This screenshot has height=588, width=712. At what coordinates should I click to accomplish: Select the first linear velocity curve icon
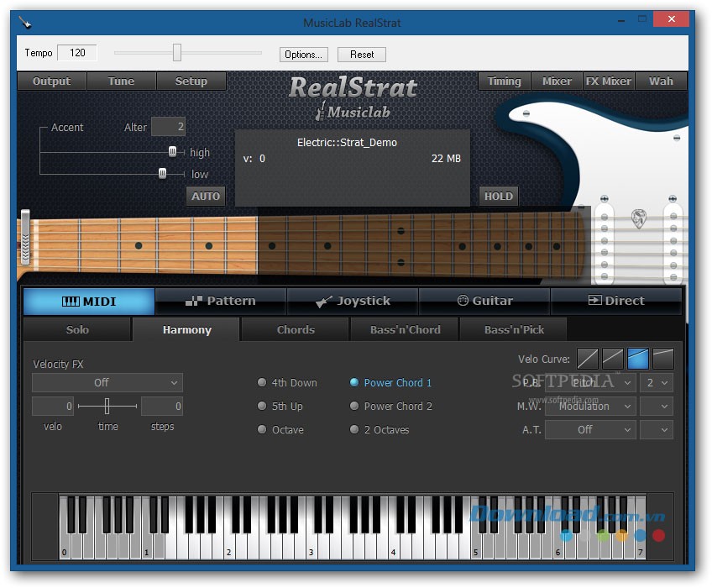pyautogui.click(x=588, y=359)
